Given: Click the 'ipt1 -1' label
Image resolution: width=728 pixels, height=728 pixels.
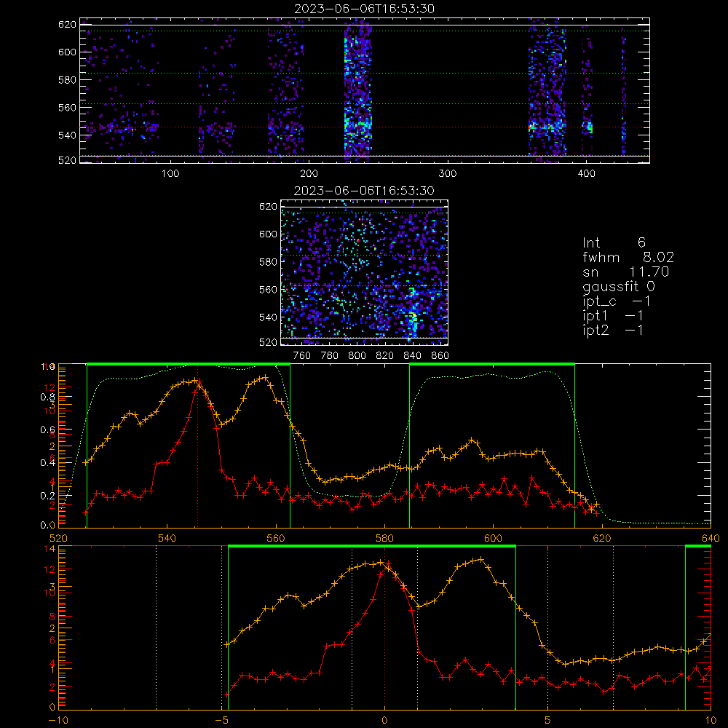Looking at the screenshot, I should 613,316.
